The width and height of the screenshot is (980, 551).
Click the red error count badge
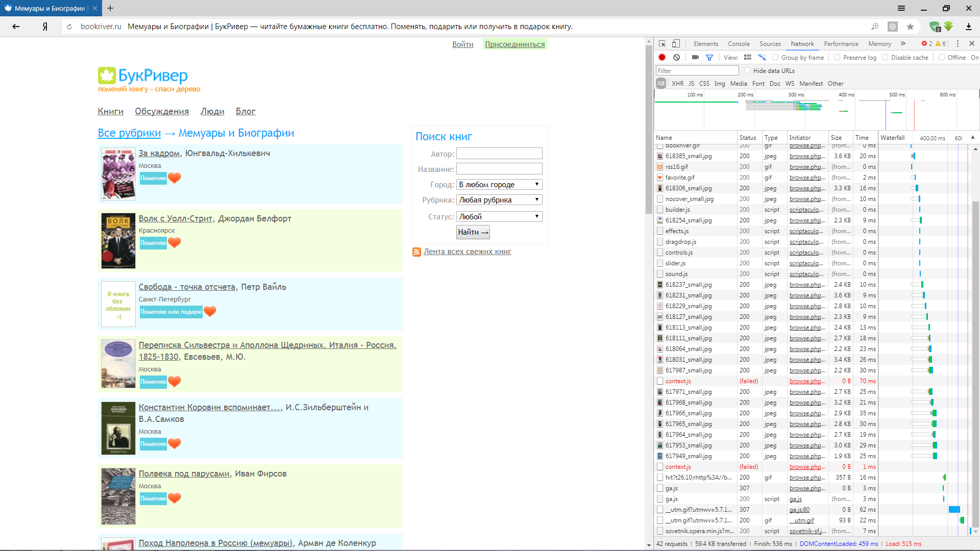pyautogui.click(x=927, y=44)
